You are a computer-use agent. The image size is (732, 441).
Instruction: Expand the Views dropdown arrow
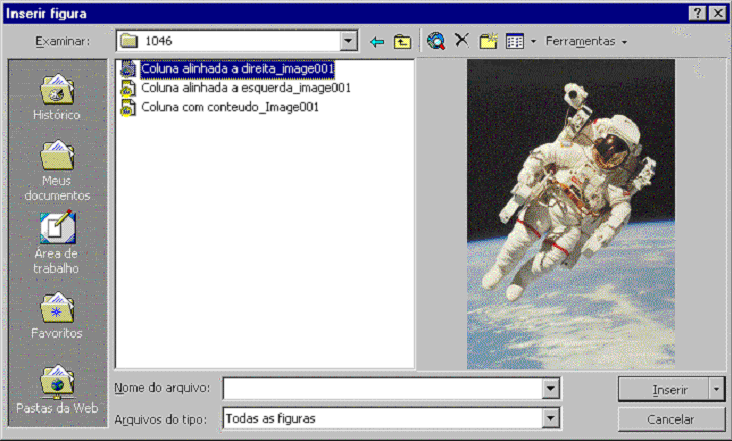click(533, 42)
